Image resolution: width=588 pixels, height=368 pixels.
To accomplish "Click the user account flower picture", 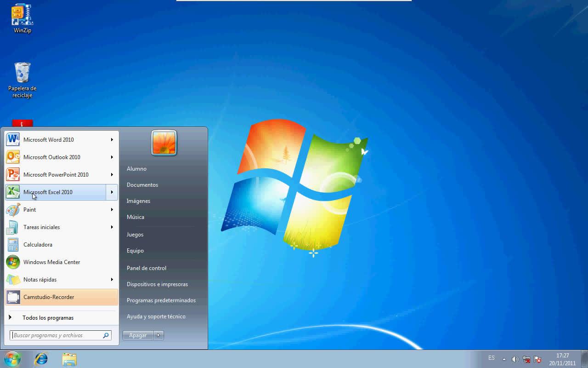I will pyautogui.click(x=164, y=143).
